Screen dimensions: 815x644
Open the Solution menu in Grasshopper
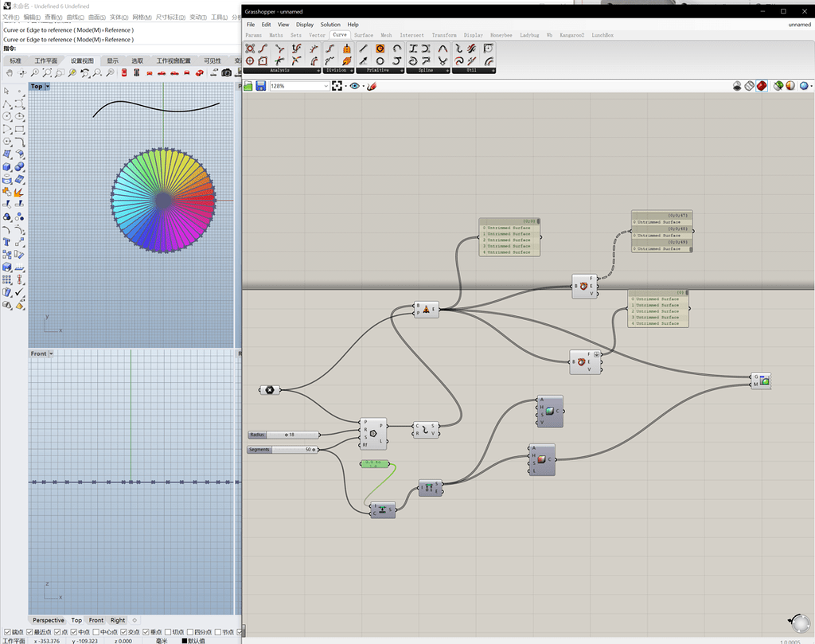(330, 25)
